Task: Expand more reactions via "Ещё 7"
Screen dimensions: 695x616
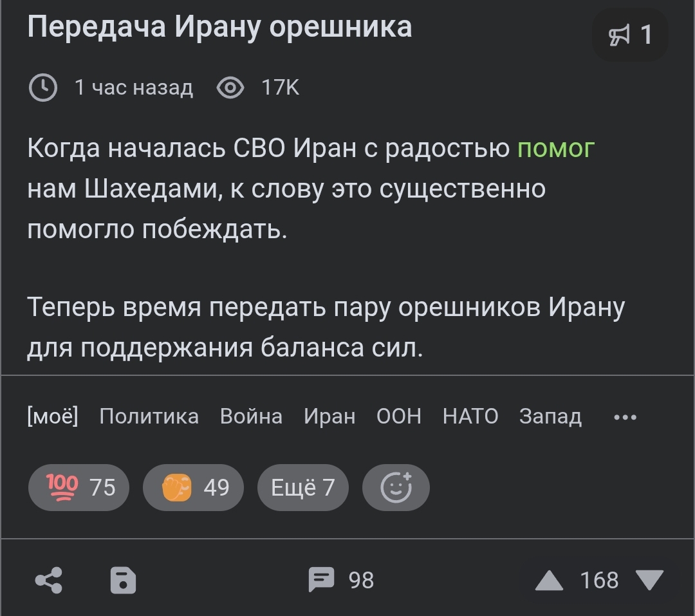Action: click(x=303, y=487)
